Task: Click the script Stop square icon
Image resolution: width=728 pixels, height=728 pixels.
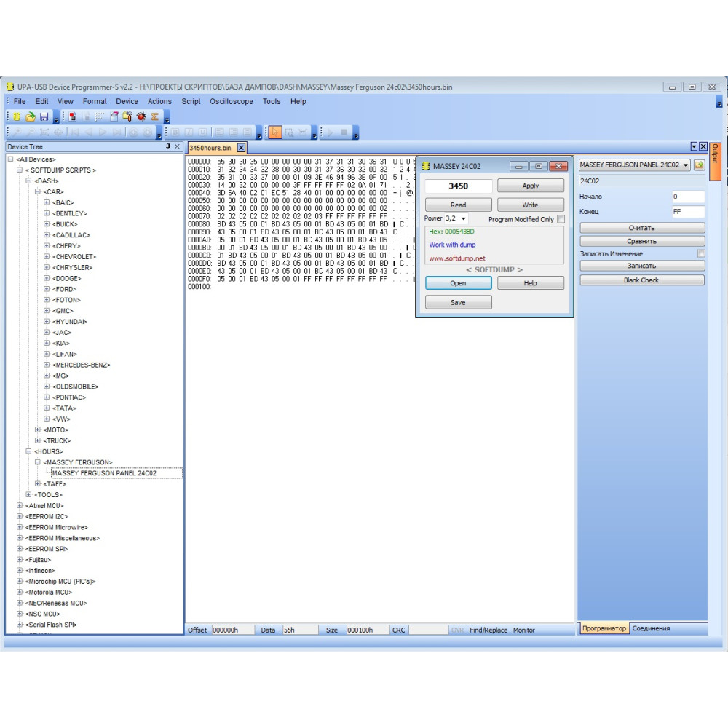Action: [344, 132]
